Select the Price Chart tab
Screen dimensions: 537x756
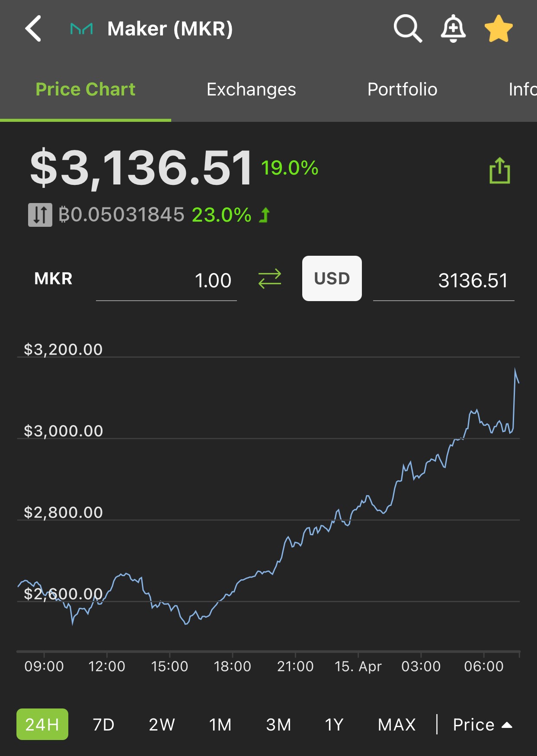(86, 89)
